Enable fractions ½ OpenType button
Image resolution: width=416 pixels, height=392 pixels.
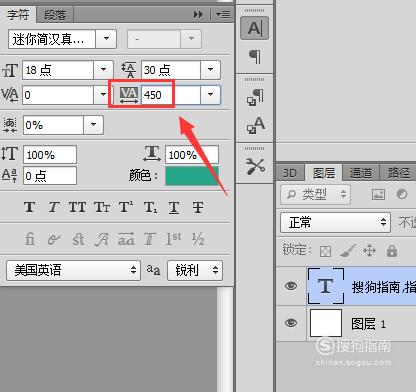click(198, 239)
